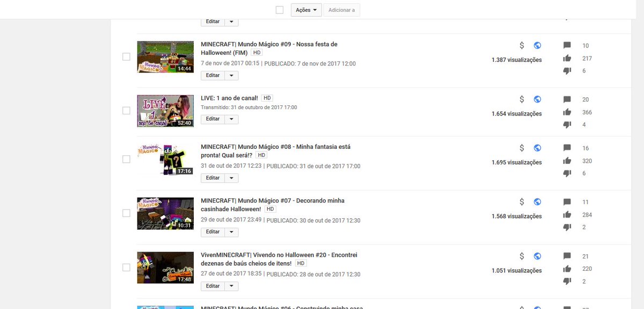Open comments icon for Mundo Mágico #08
This screenshot has height=309, width=644.
point(567,148)
